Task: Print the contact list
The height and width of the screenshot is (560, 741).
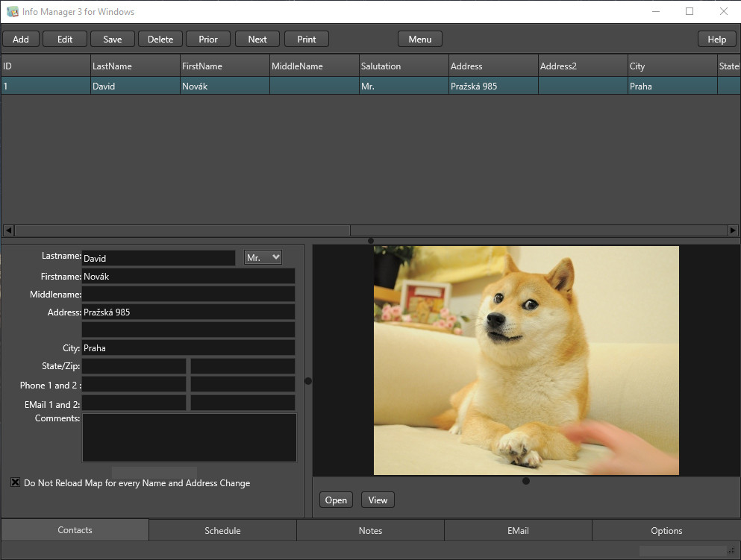Action: click(306, 40)
